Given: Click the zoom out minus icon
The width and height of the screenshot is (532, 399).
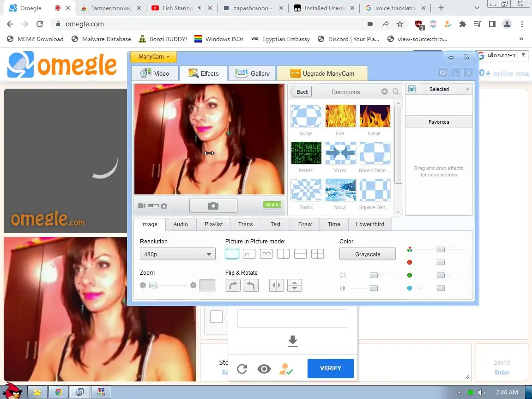Looking at the screenshot, I should point(143,285).
